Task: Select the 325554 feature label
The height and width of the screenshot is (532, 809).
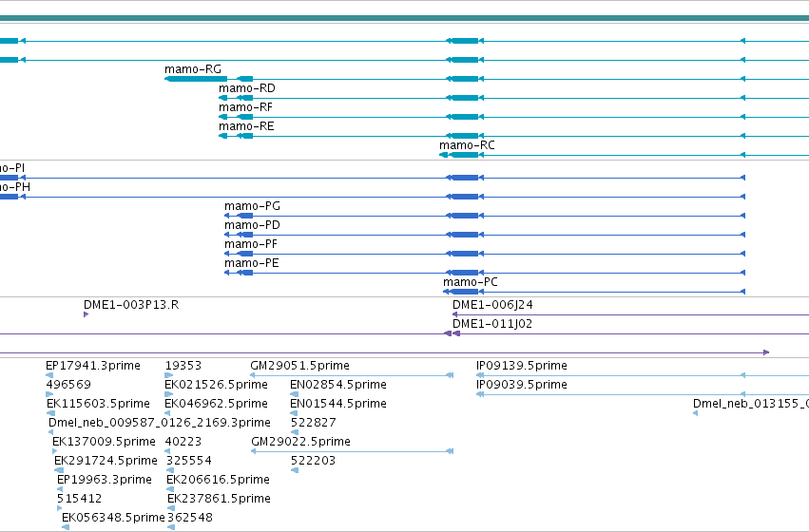Action: pos(189,461)
